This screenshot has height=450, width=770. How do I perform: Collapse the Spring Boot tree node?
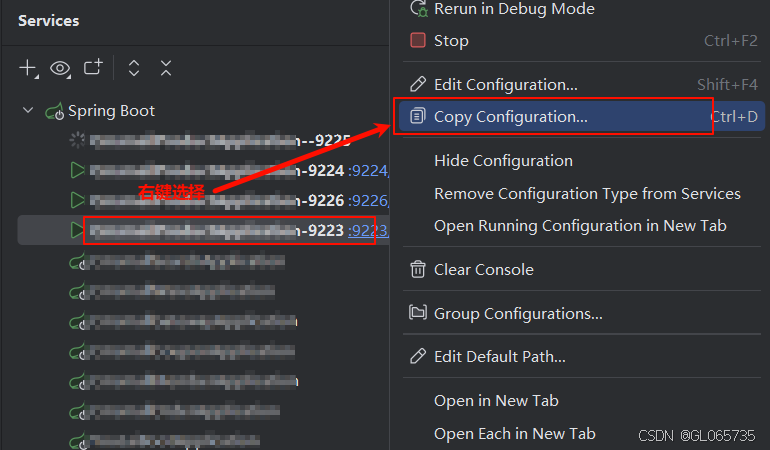tap(28, 110)
